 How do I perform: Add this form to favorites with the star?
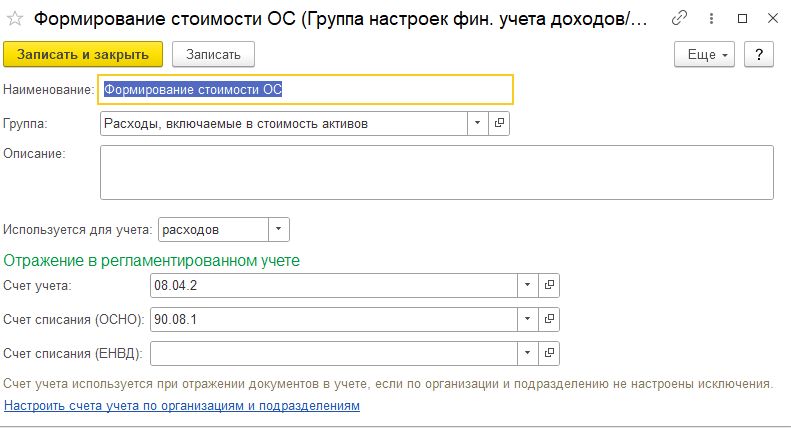tap(15, 18)
